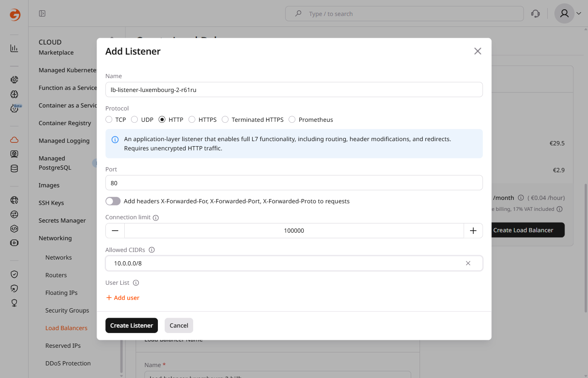Click the support headset icon
This screenshot has width=588, height=378.
535,13
